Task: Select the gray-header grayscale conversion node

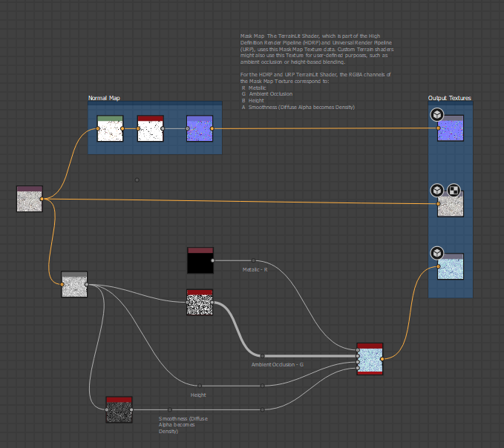Action: 74,285
